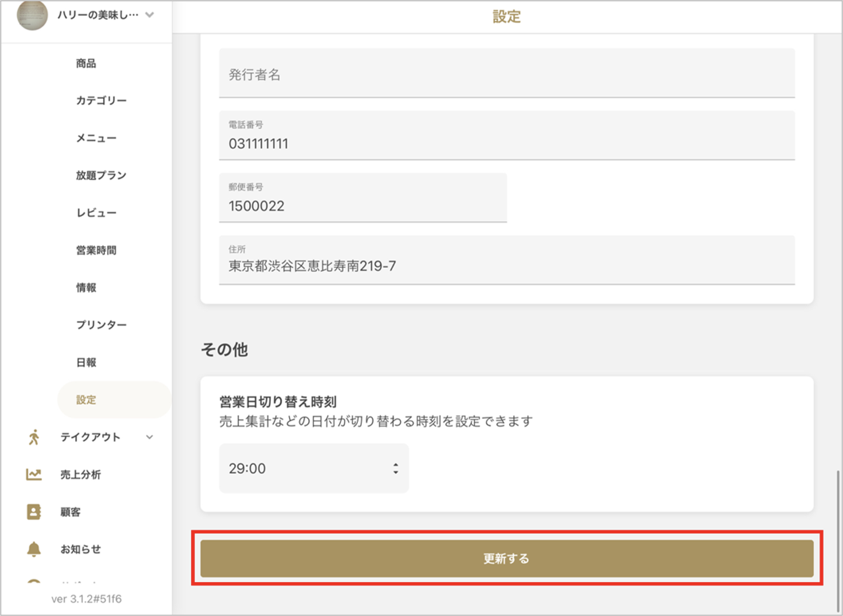843x616 pixels.
Task: Click the 住所 address field
Action: [x=507, y=260]
